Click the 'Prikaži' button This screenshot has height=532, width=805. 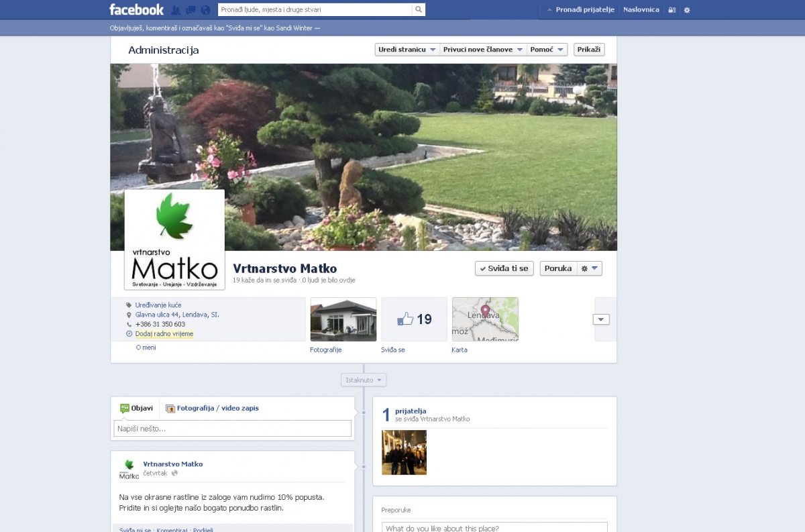[x=589, y=50]
